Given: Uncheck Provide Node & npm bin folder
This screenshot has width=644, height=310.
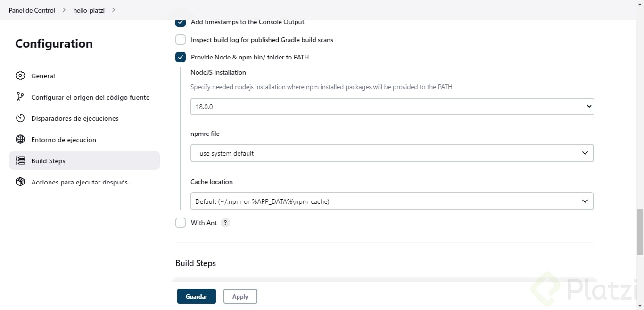Looking at the screenshot, I should (181, 57).
